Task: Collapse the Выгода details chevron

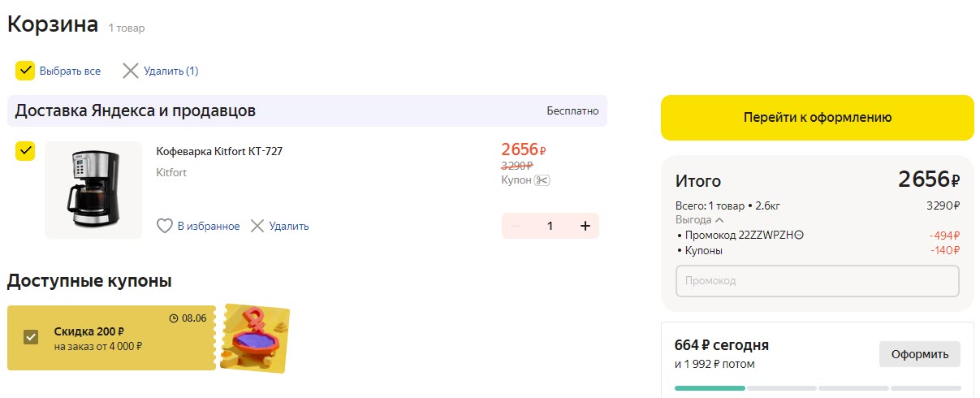Action: 719,220
